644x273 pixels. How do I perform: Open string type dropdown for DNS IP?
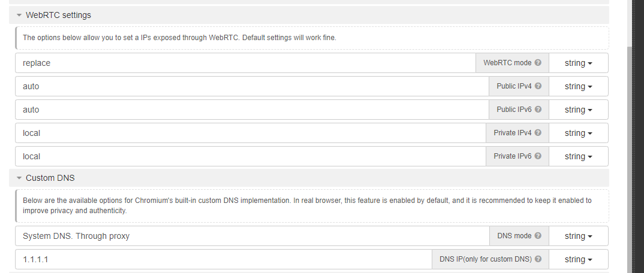tap(578, 259)
